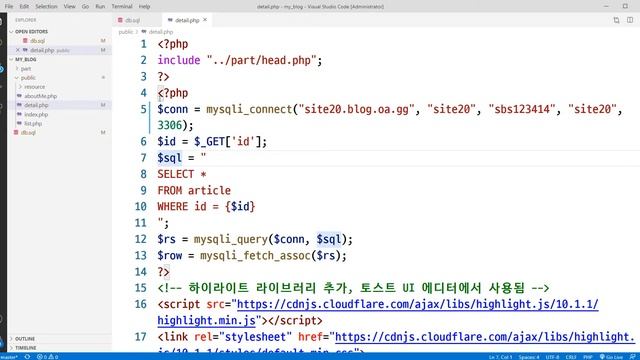The image size is (640, 360).
Task: Start Go Live server from status bar
Action: [x=611, y=357]
